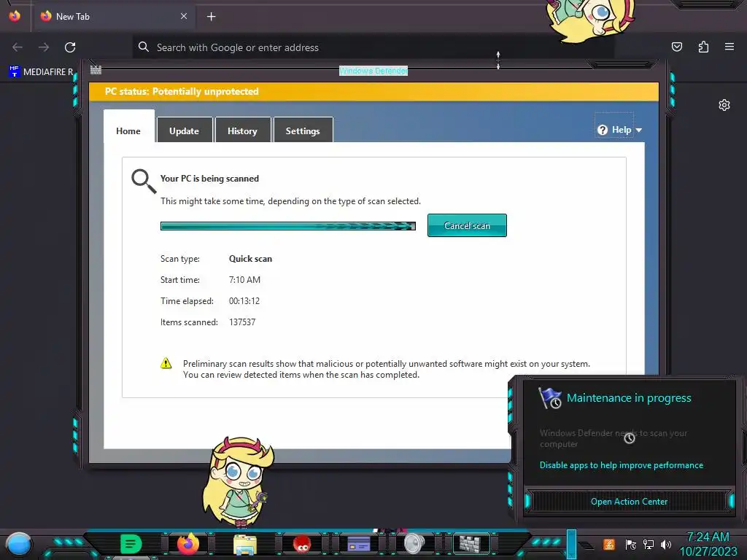Open File Explorer from the taskbar
This screenshot has width=747, height=560.
tap(245, 544)
